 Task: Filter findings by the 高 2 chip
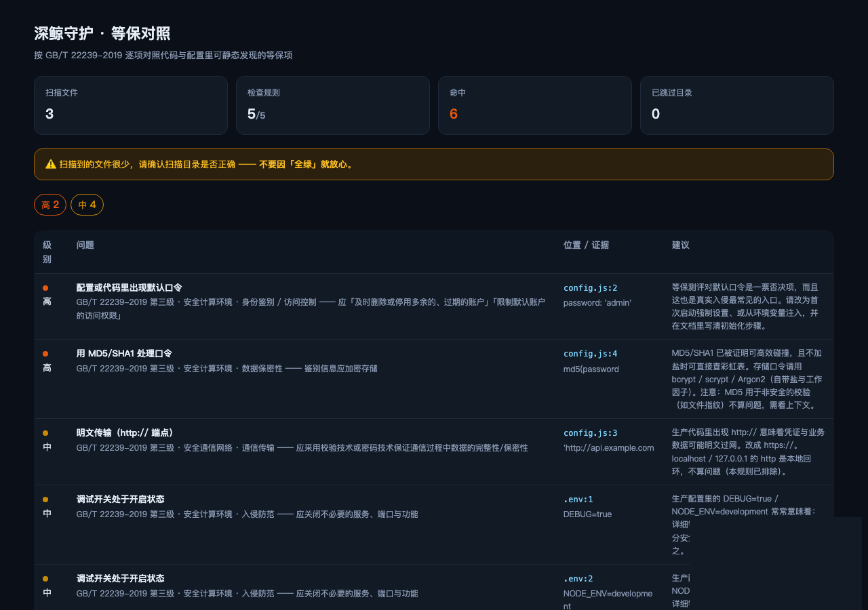pyautogui.click(x=50, y=205)
